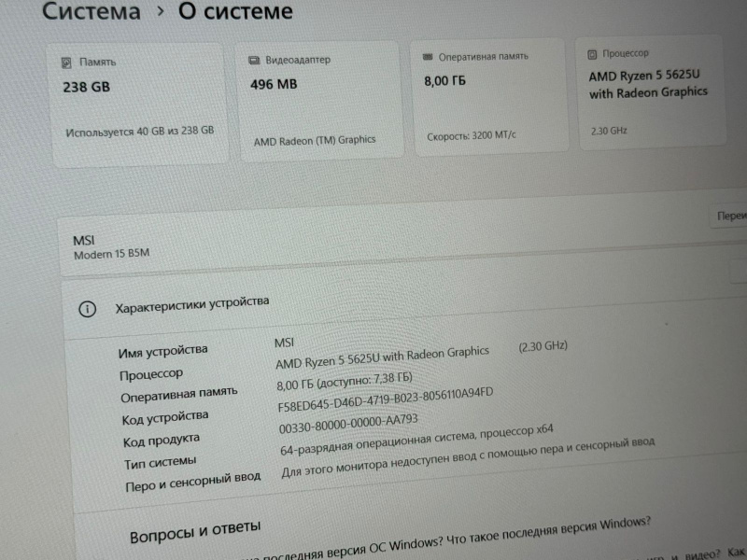Open the 496 MB video adapter card

pyautogui.click(x=320, y=100)
